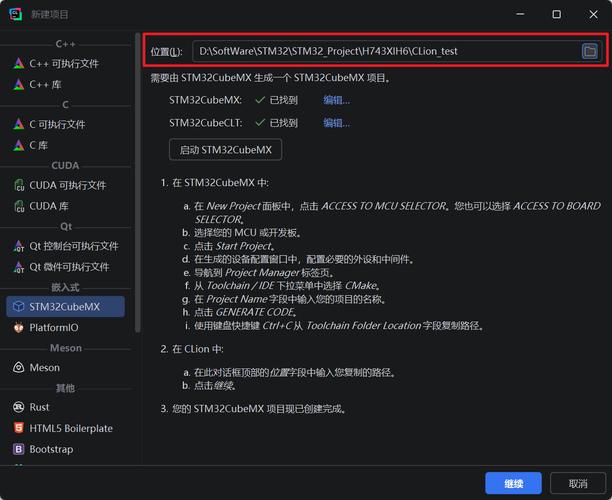Viewport: 612px width, 500px height.
Task: Select the C 可执行文件 project icon
Action: tap(18, 124)
